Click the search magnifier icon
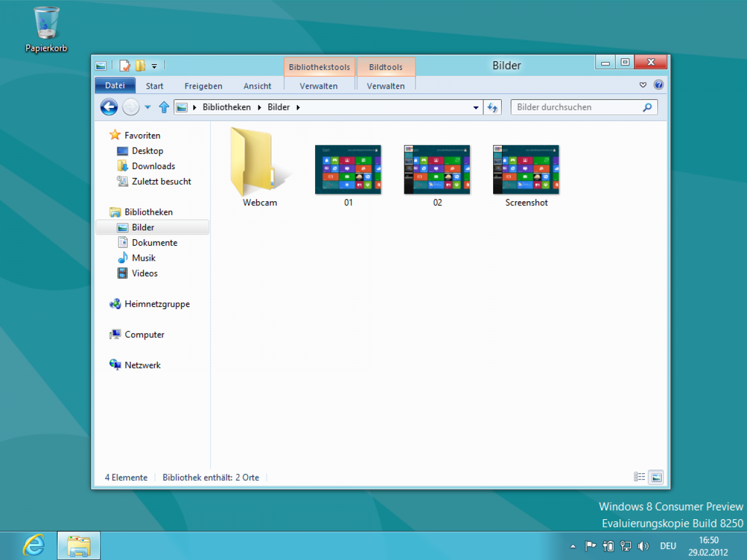 click(x=647, y=107)
